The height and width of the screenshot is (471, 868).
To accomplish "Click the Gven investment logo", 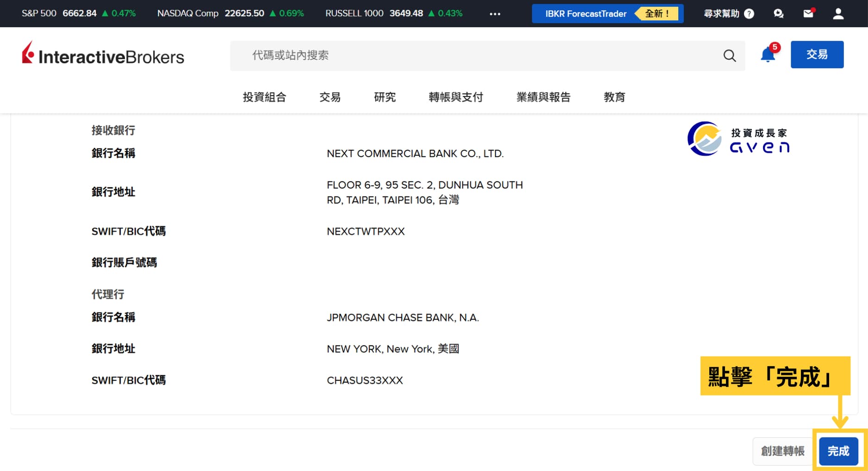I will pos(738,139).
